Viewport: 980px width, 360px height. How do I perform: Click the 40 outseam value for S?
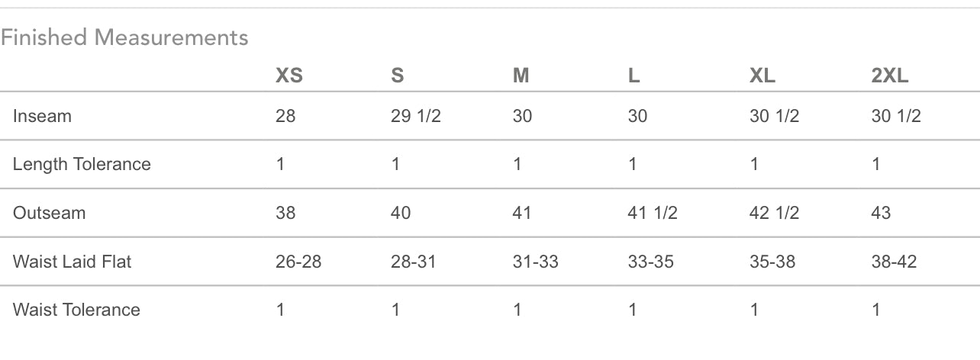coord(401,213)
